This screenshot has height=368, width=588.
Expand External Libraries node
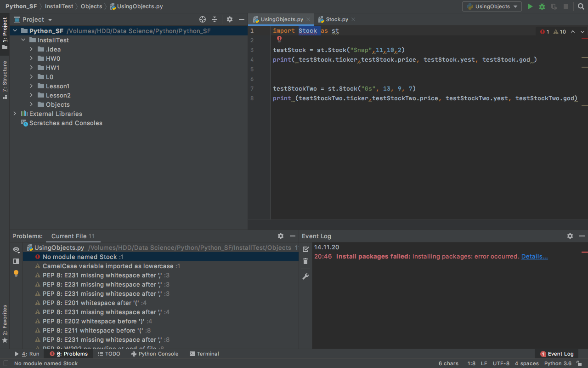[x=15, y=114]
